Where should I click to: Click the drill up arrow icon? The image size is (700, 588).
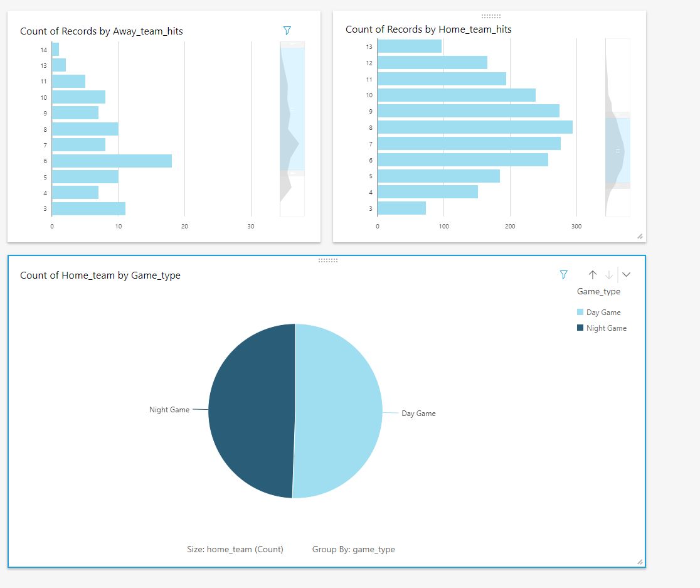(592, 274)
